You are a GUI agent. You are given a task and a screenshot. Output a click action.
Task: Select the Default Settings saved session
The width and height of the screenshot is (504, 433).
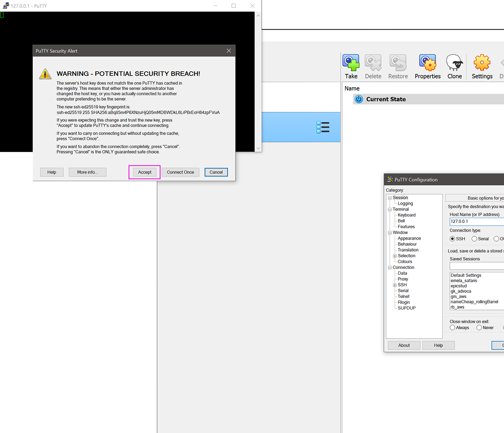tap(466, 275)
